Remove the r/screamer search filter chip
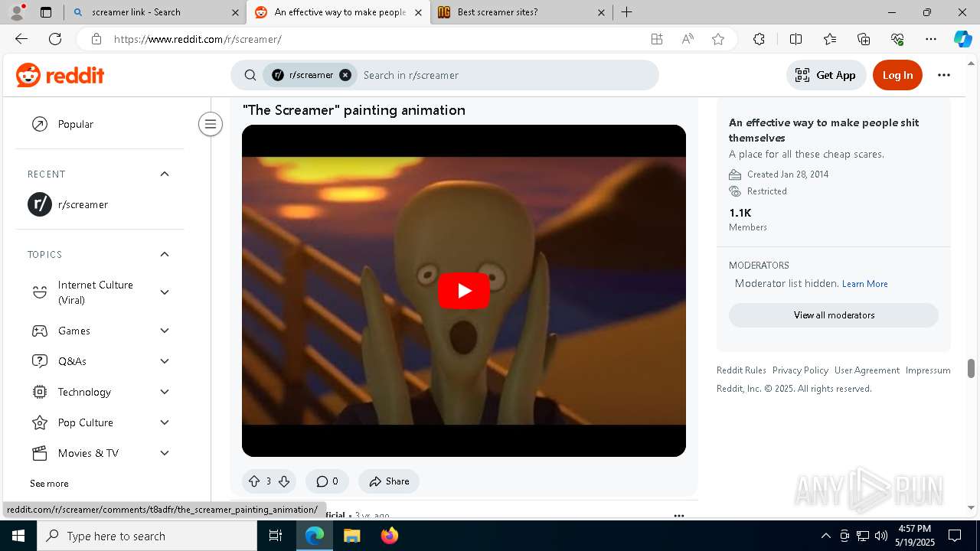980x551 pixels. coord(345,75)
